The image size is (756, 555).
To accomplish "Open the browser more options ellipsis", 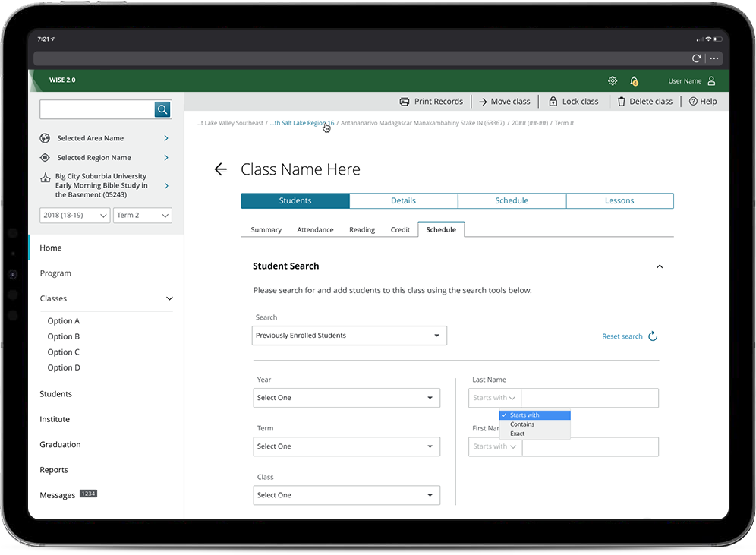I will pyautogui.click(x=714, y=58).
